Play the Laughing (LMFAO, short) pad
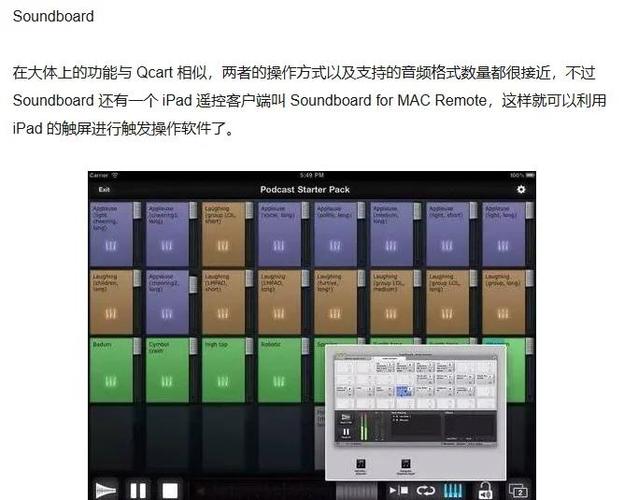 click(x=223, y=302)
